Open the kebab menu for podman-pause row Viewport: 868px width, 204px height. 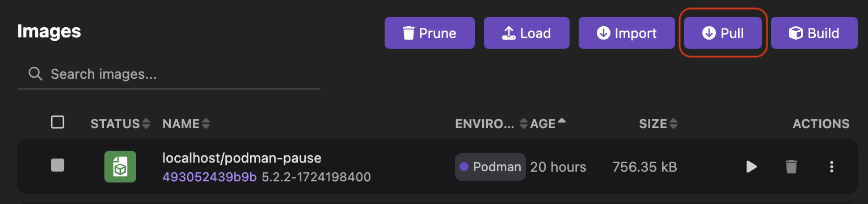click(x=831, y=167)
